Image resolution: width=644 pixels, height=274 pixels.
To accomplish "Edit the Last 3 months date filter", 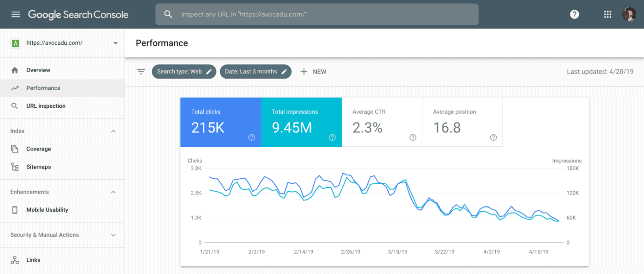I will pyautogui.click(x=255, y=71).
